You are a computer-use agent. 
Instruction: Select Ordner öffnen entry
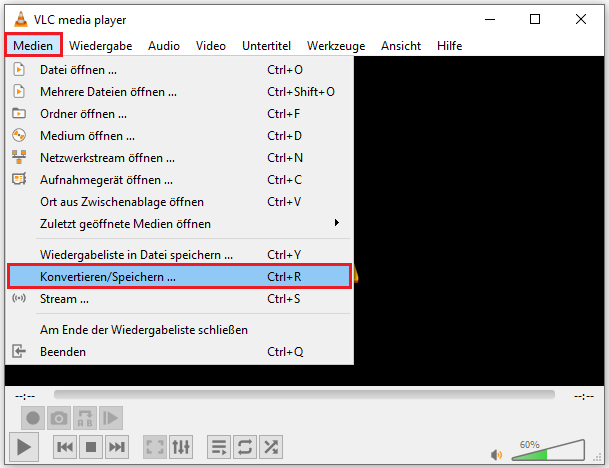click(179, 114)
